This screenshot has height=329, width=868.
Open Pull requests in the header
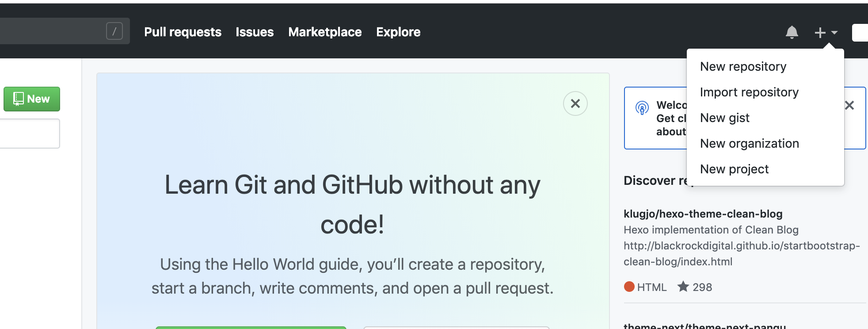pyautogui.click(x=183, y=32)
